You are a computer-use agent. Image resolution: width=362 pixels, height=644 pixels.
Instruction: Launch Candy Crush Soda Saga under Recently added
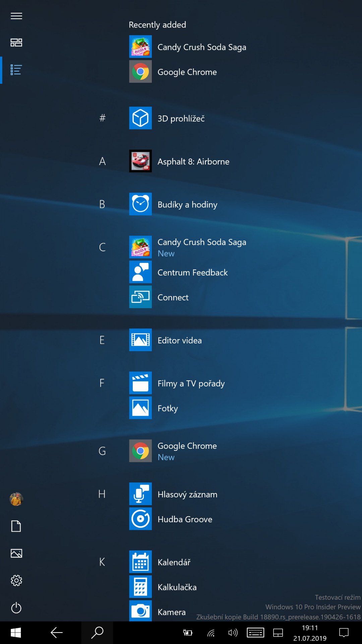pyautogui.click(x=188, y=47)
